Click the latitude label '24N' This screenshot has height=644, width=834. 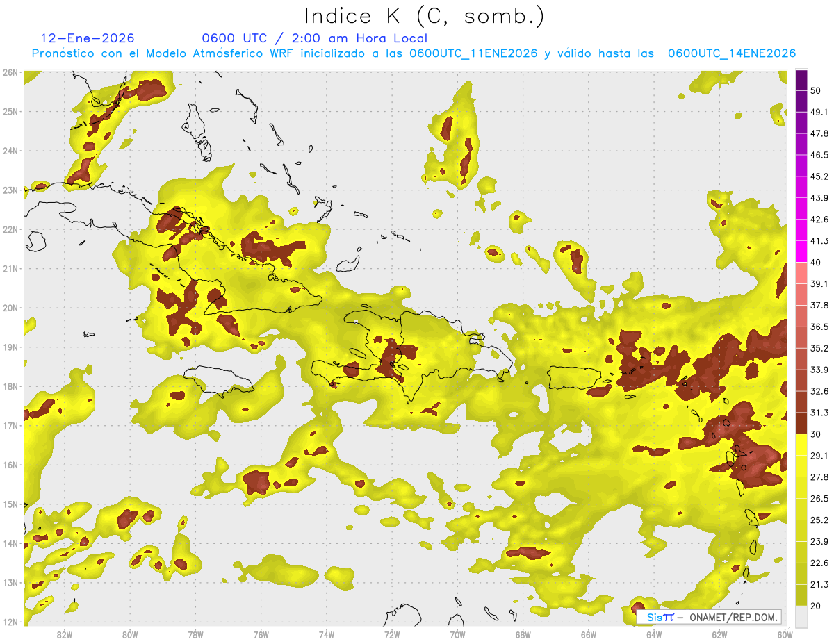(10, 151)
